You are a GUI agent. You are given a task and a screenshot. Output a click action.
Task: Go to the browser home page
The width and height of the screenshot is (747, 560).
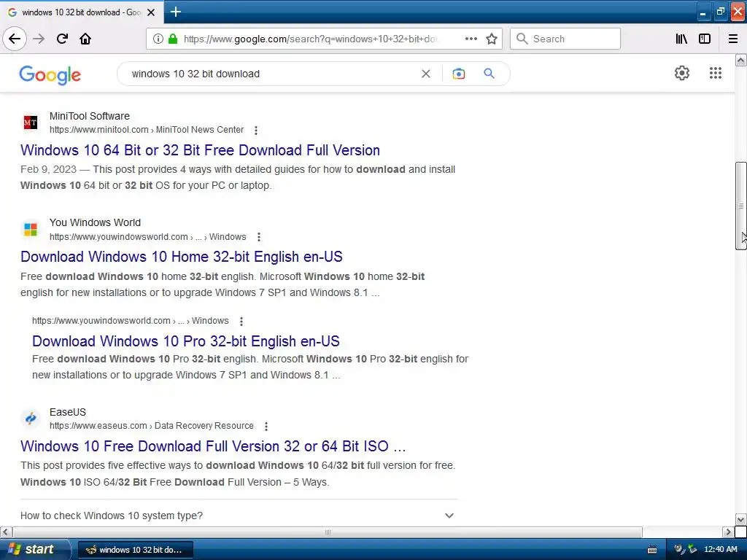pos(85,39)
